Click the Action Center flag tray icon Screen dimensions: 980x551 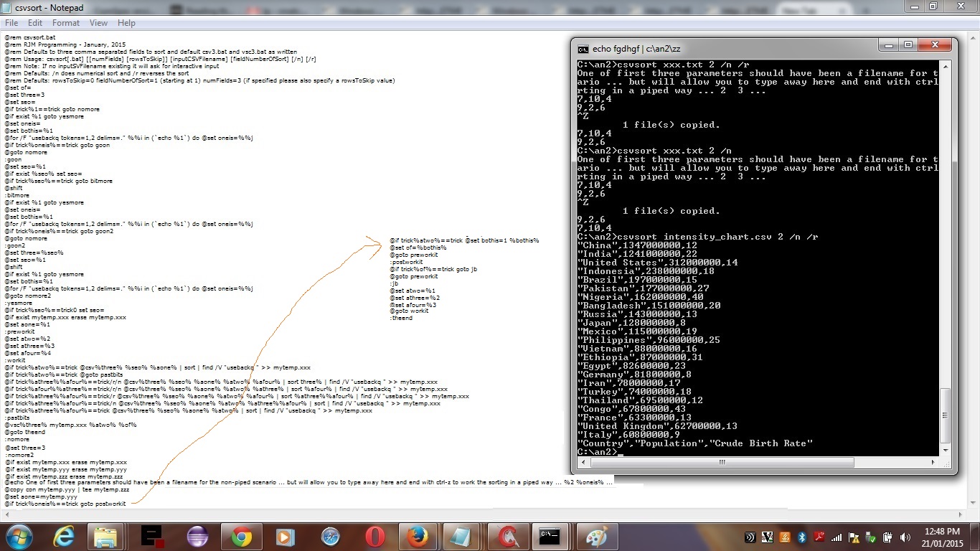tap(854, 537)
